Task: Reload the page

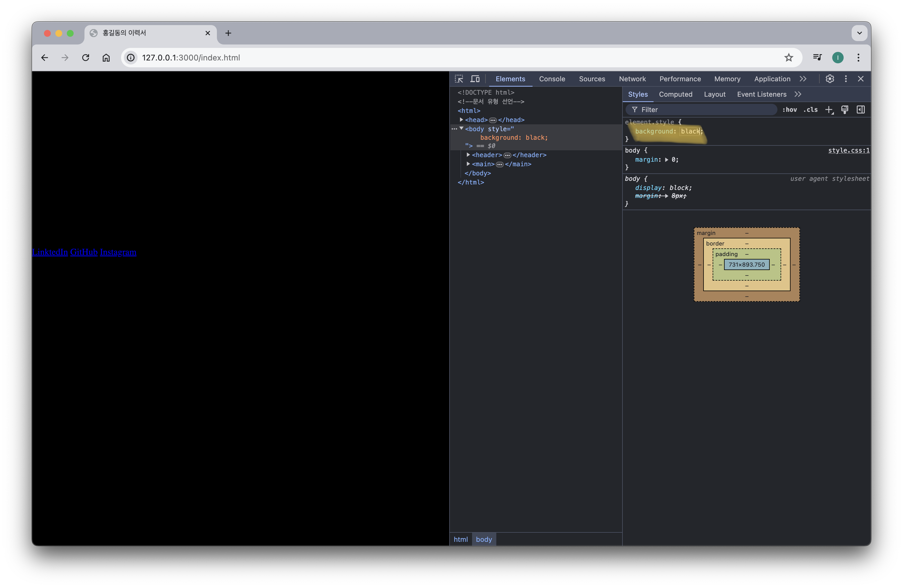Action: pos(86,58)
